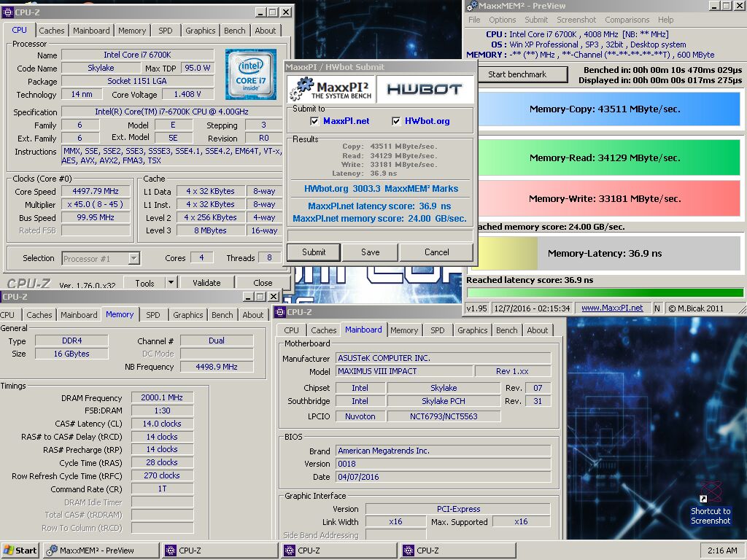Expand the Tools dropdown arrow in CPU-Z
747x560 pixels.
(171, 282)
